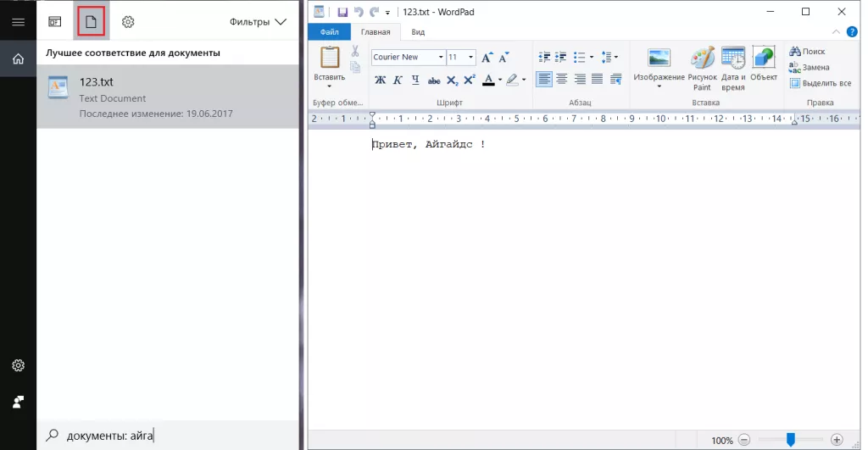The height and width of the screenshot is (450, 868).
Task: Go to the search Home icon
Action: click(x=19, y=58)
